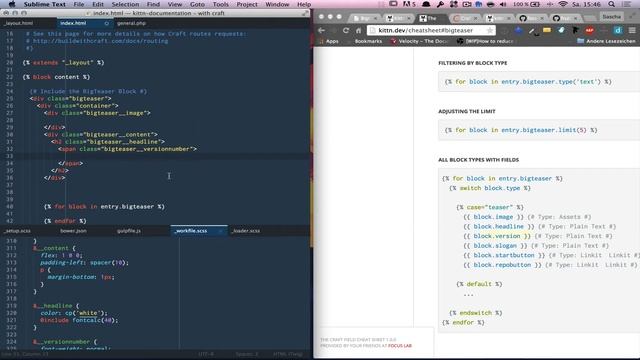Open the Find menu

click(153, 4)
